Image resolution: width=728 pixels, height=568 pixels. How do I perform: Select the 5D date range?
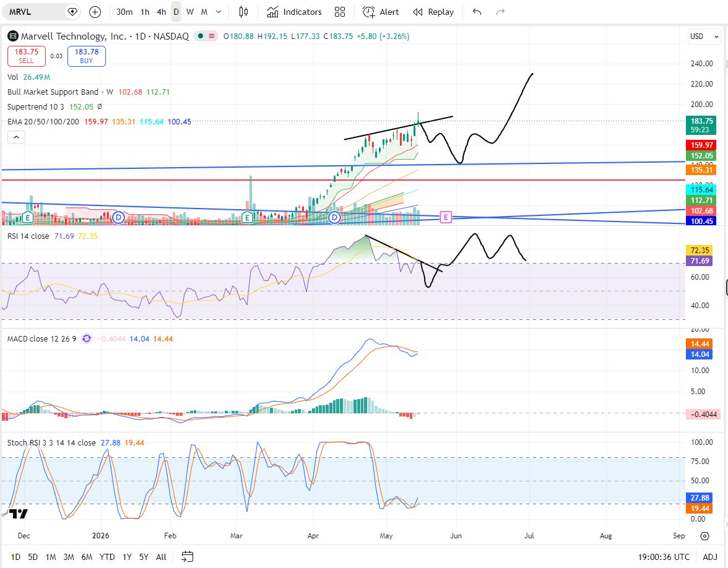tap(32, 557)
